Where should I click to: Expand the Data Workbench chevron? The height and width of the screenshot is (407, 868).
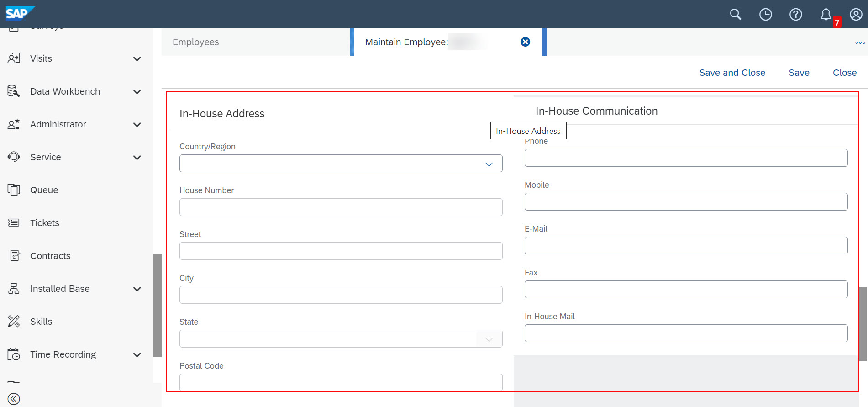pyautogui.click(x=137, y=92)
